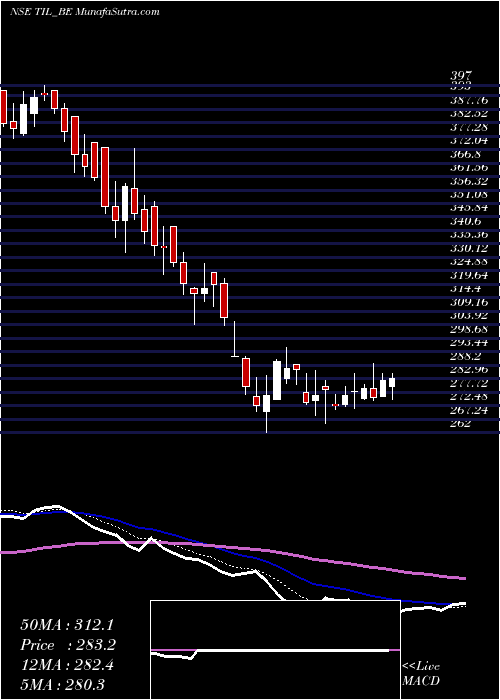
Task: Click the 277.72 price axis label
Action: coord(468,383)
